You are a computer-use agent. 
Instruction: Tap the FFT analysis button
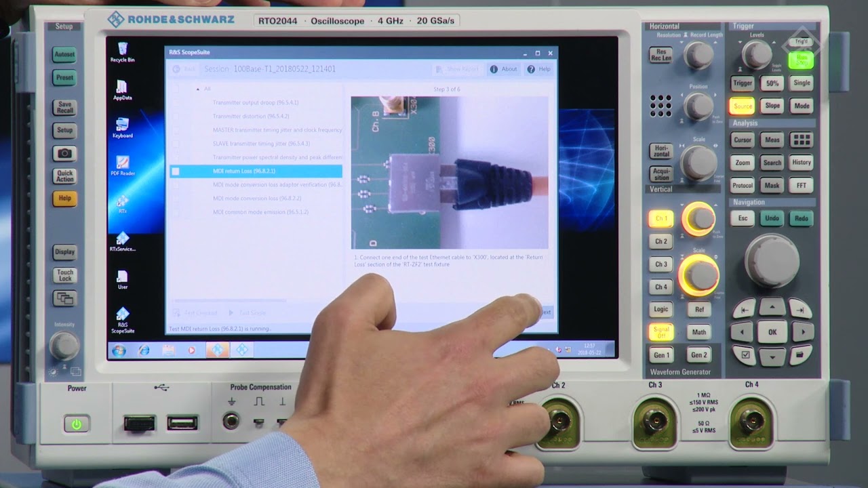(802, 185)
